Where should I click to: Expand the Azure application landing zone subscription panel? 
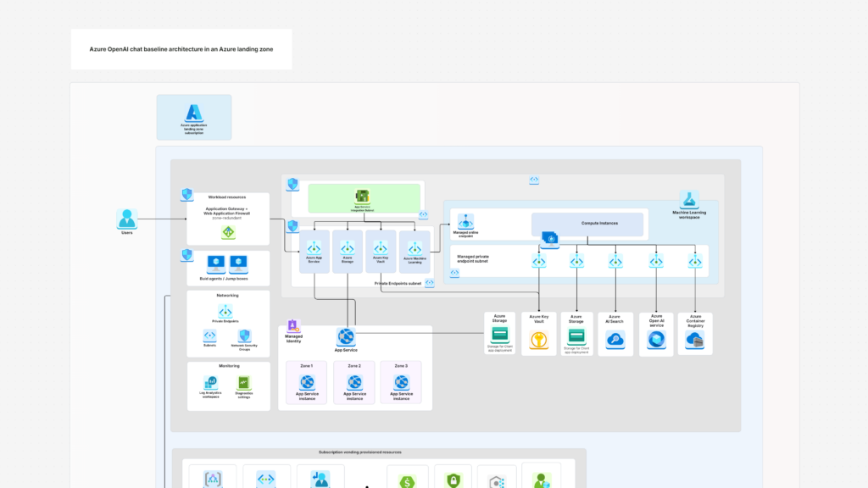pyautogui.click(x=193, y=117)
